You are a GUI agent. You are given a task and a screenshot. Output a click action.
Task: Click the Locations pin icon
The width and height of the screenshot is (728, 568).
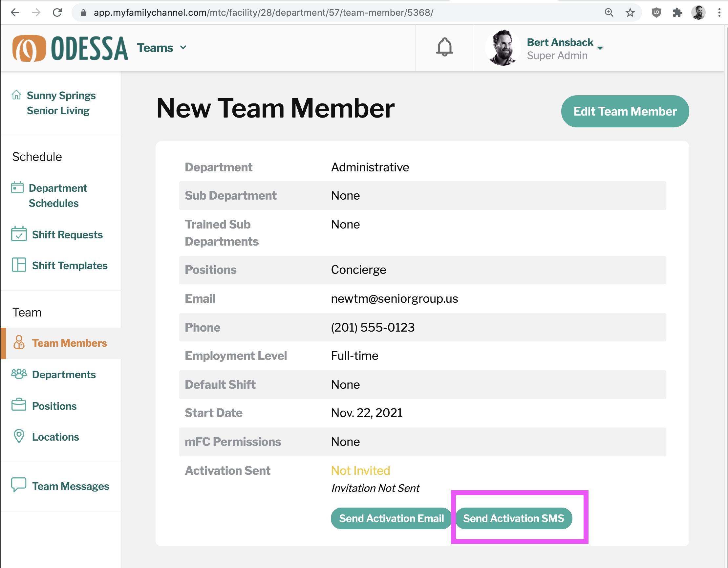tap(19, 436)
